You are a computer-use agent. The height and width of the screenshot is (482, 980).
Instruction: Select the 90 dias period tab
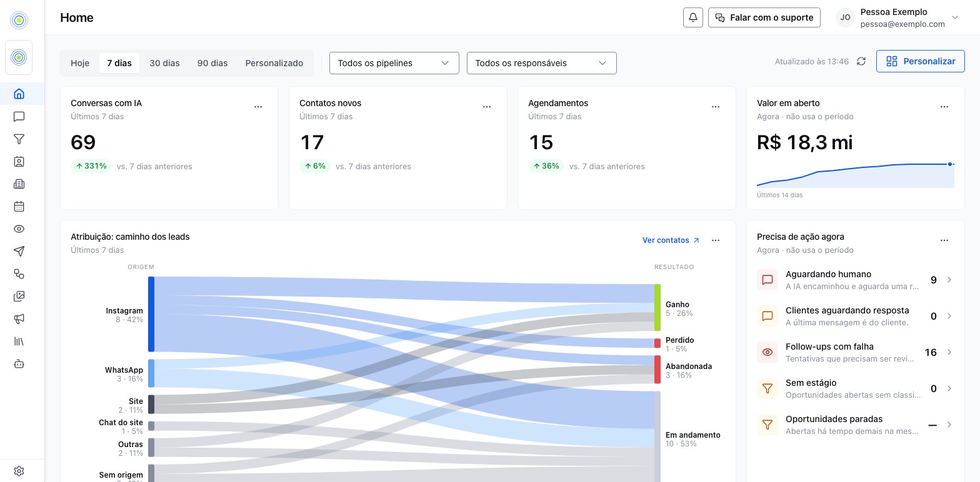[212, 63]
